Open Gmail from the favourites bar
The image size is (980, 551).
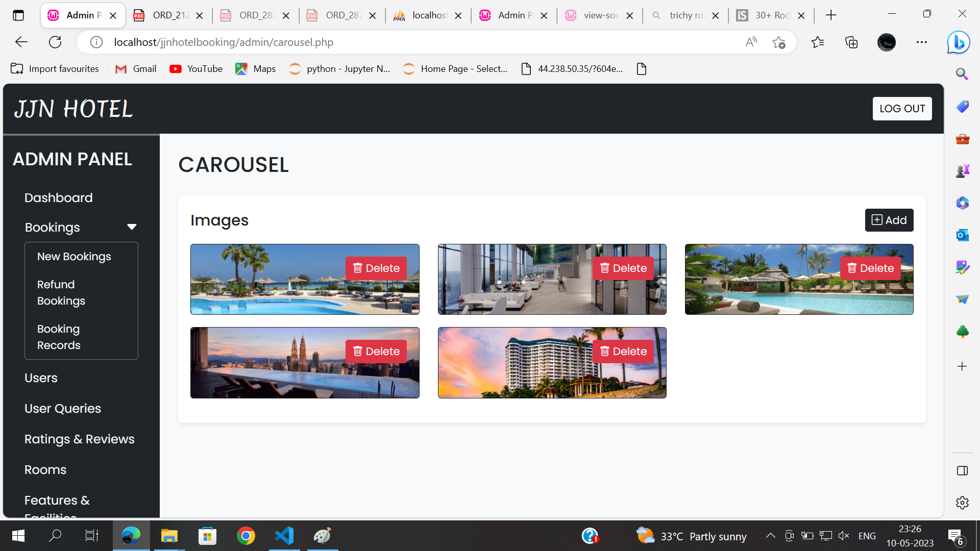tap(135, 68)
